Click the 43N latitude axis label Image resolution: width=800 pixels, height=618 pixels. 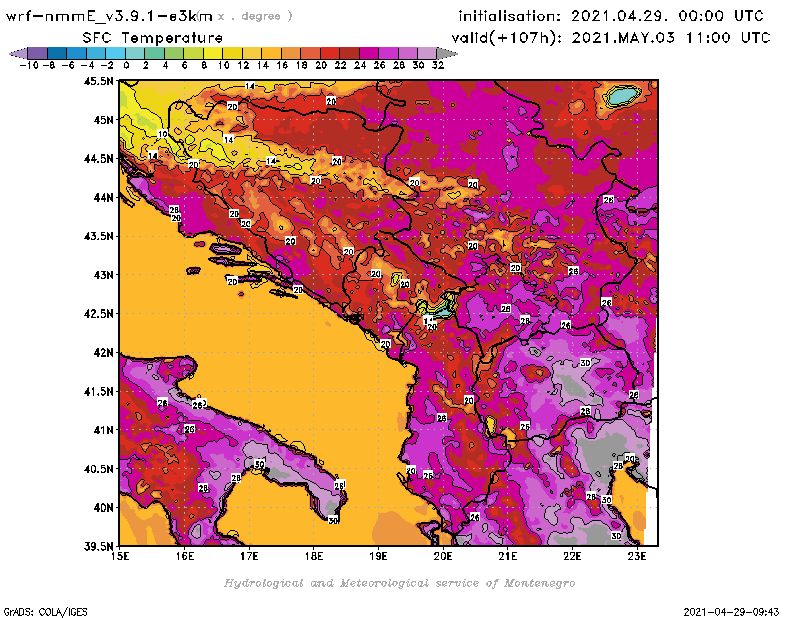[103, 275]
